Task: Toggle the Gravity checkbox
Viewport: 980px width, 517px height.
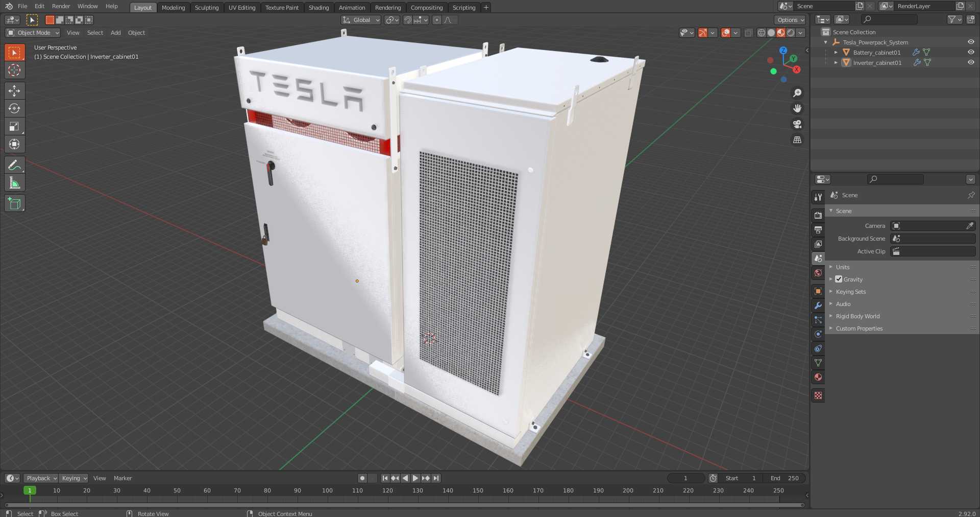Action: pyautogui.click(x=839, y=279)
